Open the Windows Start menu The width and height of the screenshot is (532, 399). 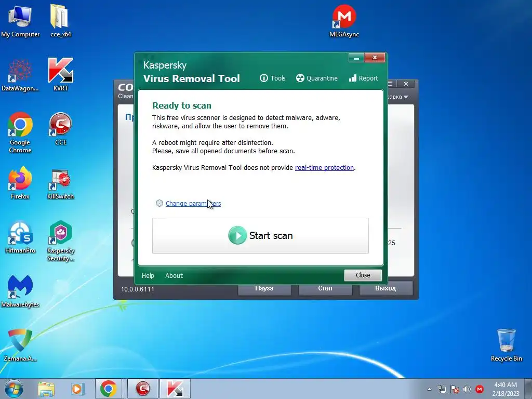click(14, 389)
